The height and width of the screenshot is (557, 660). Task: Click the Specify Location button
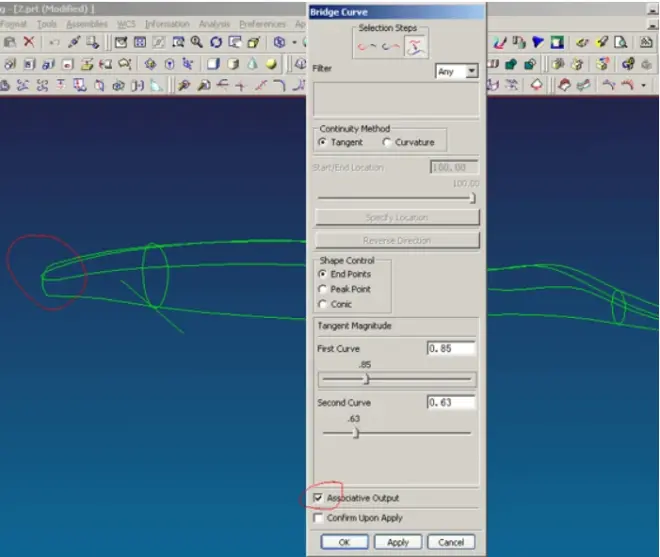(x=397, y=217)
